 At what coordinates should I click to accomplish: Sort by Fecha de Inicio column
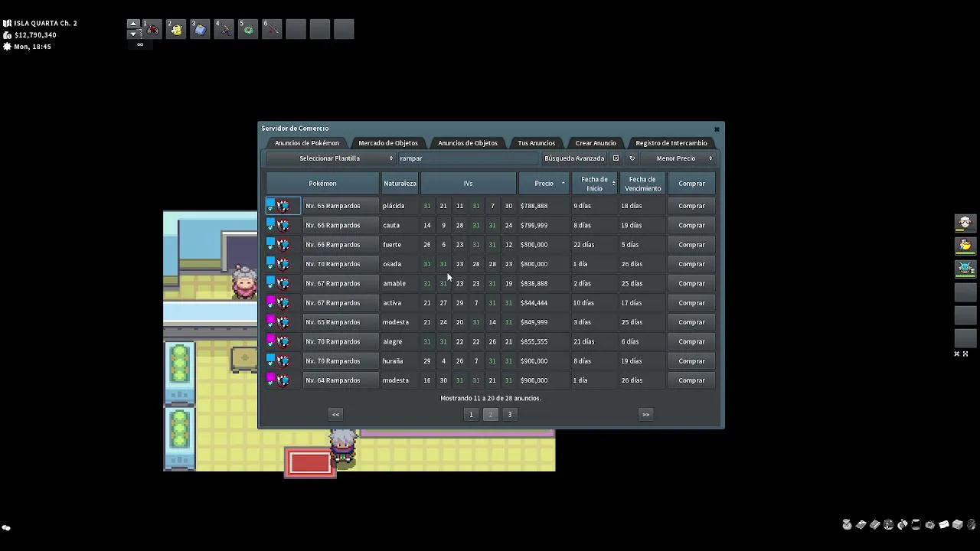click(595, 184)
